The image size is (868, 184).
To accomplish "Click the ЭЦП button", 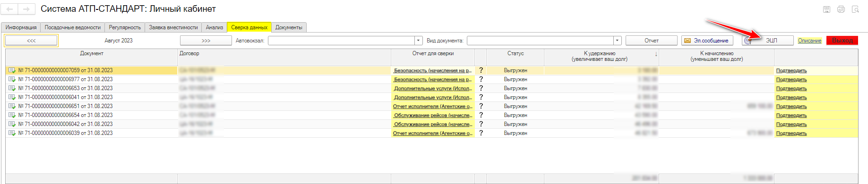I will pos(767,41).
